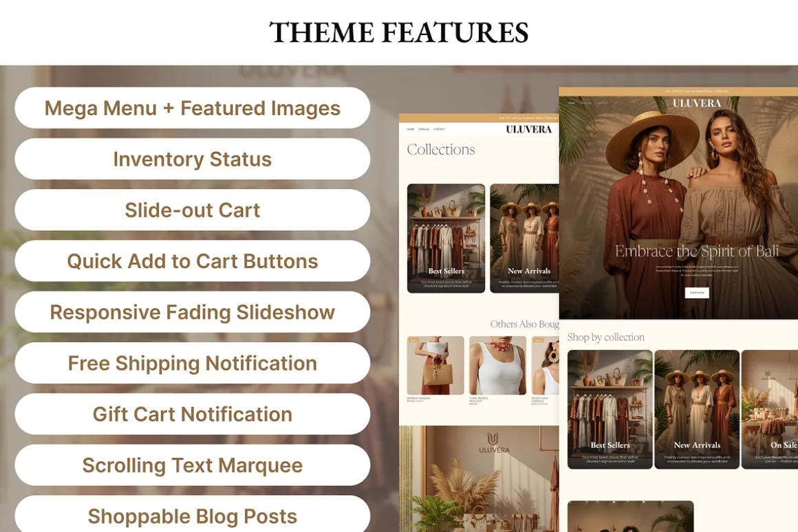Open New Arrivals card under Shop by collection
This screenshot has width=798, height=532.
pos(697,410)
